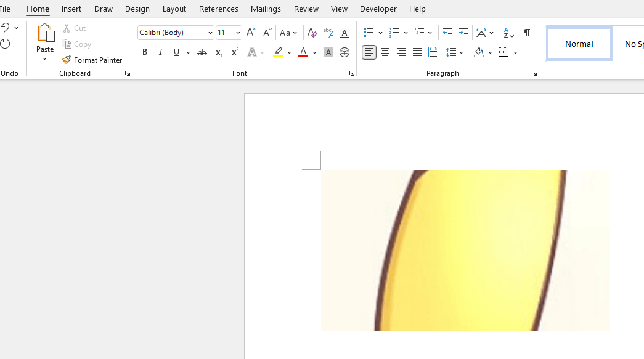Select the Normal style

(x=579, y=44)
